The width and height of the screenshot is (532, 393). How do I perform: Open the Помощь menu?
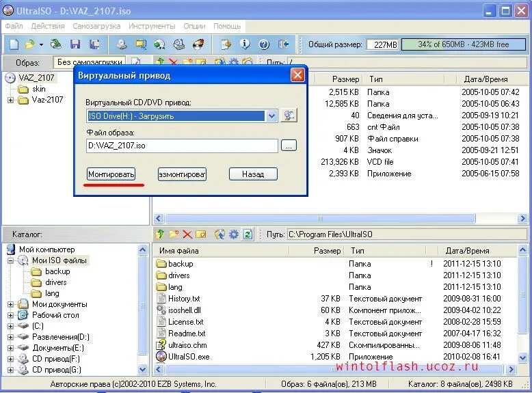pyautogui.click(x=227, y=26)
